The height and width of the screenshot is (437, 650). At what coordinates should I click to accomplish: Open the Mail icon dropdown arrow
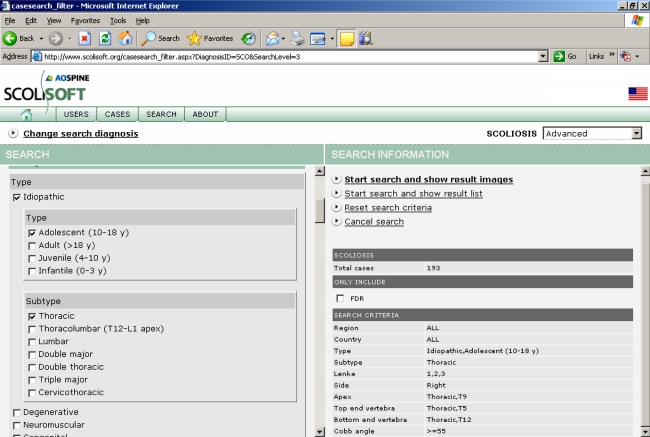pyautogui.click(x=283, y=39)
